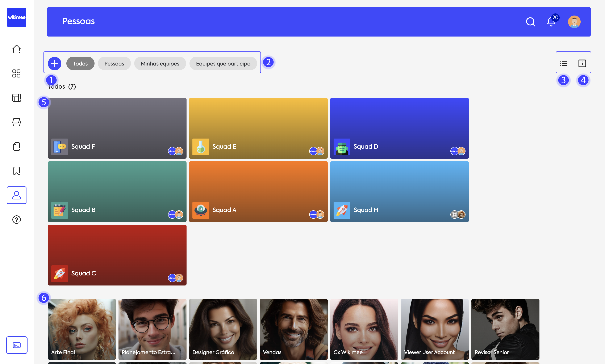Click the user avatar in header
Screen dimensions: 605x364
pyautogui.click(x=574, y=22)
